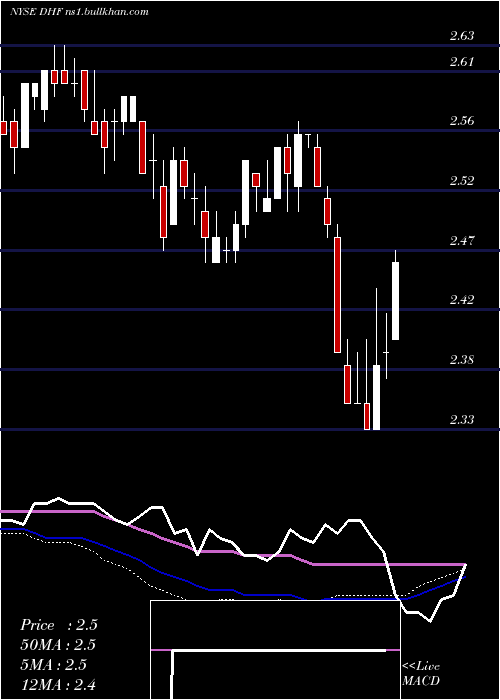Viewport: 500px width, 700px height.
Task: Click the Price : 2.5 readout
Action: [58, 625]
